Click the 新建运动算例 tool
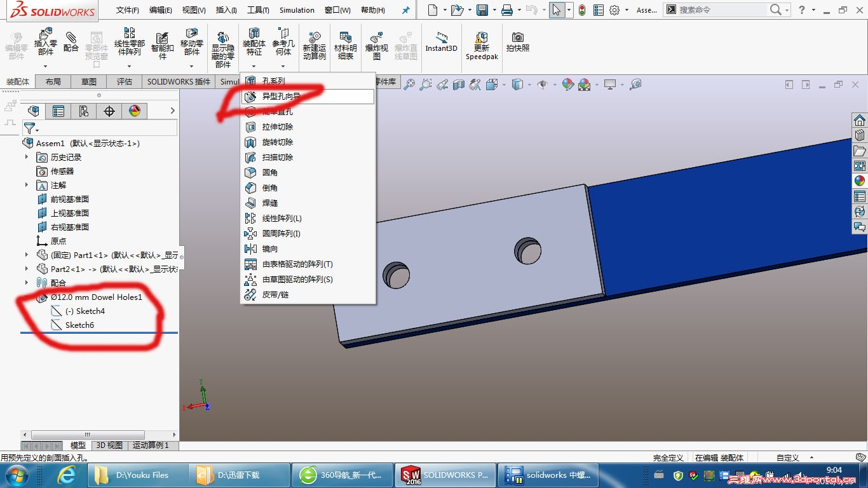The image size is (868, 488). tap(315, 46)
